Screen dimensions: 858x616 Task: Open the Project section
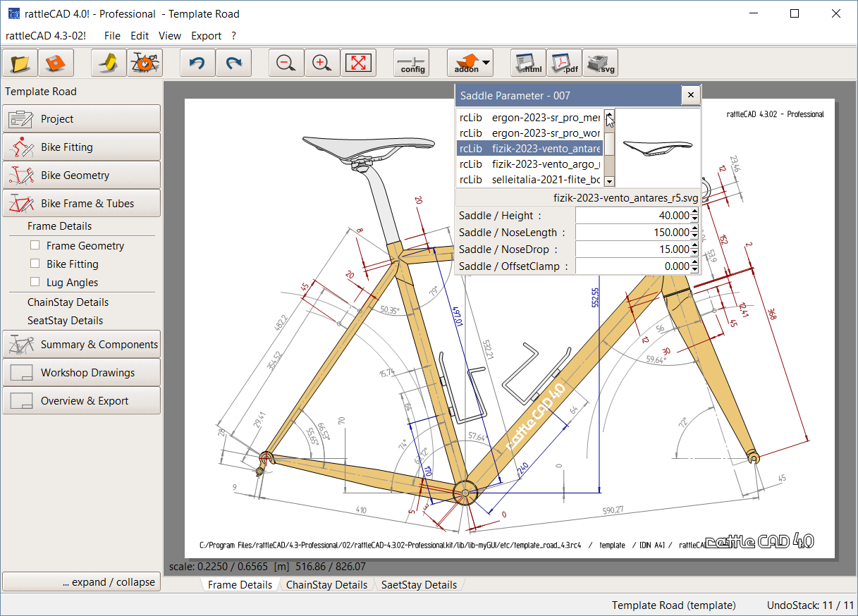click(81, 118)
